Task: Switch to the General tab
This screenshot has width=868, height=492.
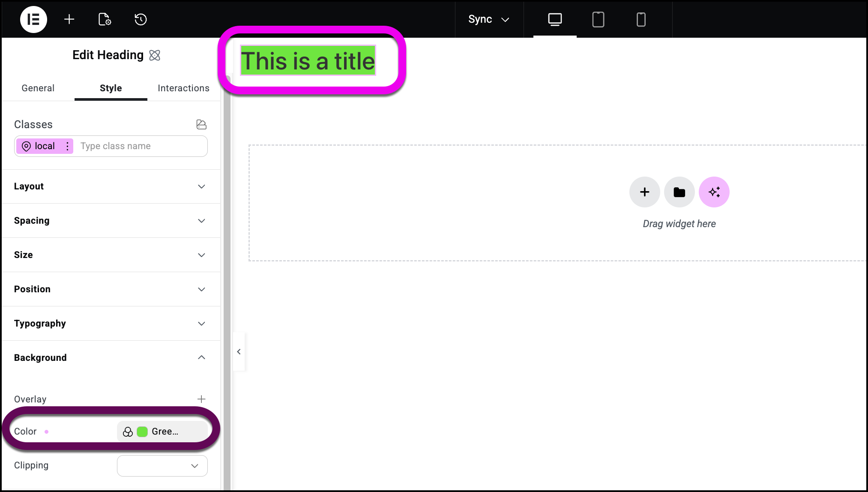Action: coord(38,88)
